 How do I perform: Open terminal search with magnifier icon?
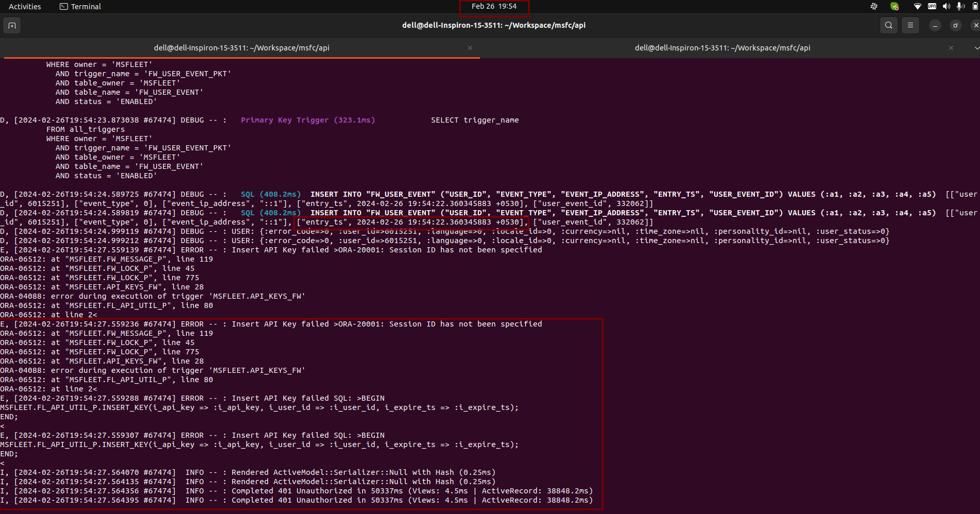(x=888, y=25)
